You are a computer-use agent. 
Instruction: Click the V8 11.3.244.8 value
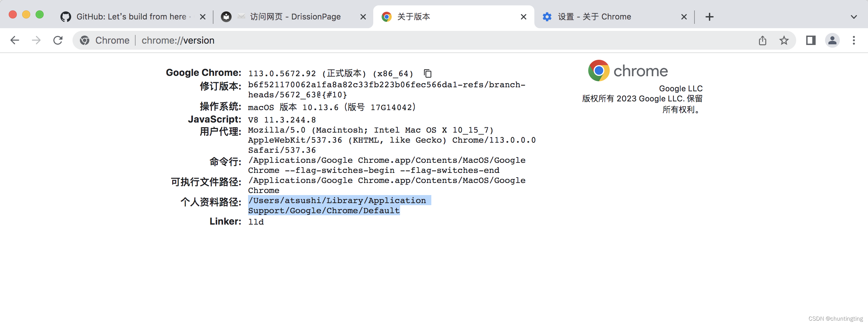(282, 120)
